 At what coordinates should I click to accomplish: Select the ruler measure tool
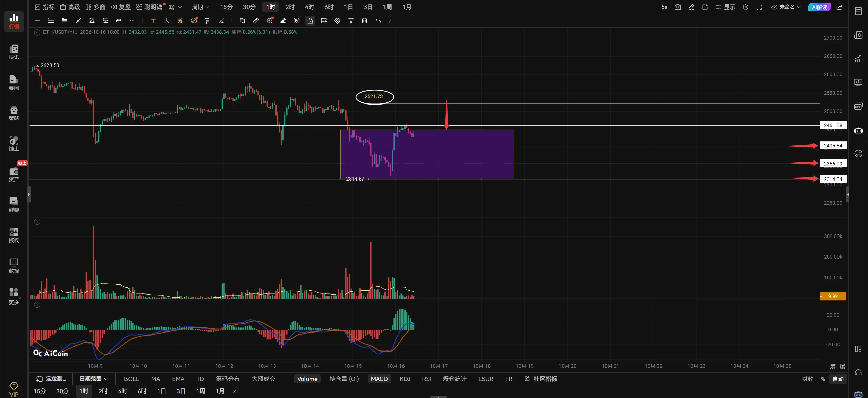[256, 21]
